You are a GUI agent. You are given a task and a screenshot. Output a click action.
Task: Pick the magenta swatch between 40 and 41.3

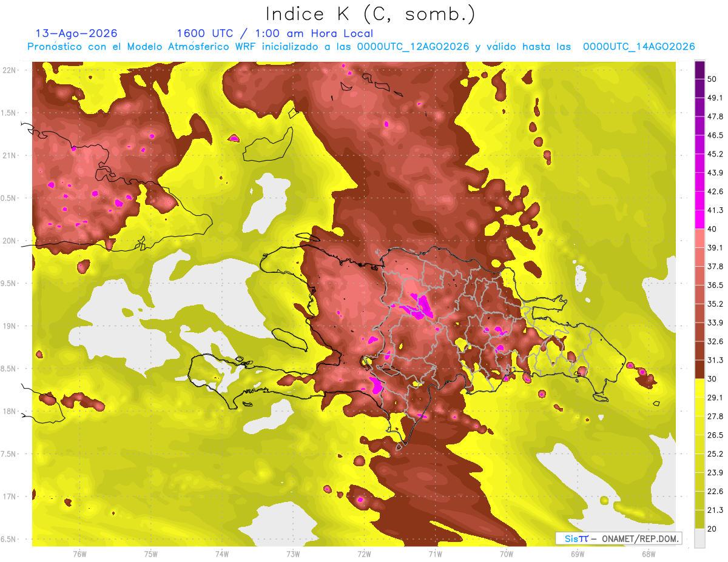click(x=699, y=219)
